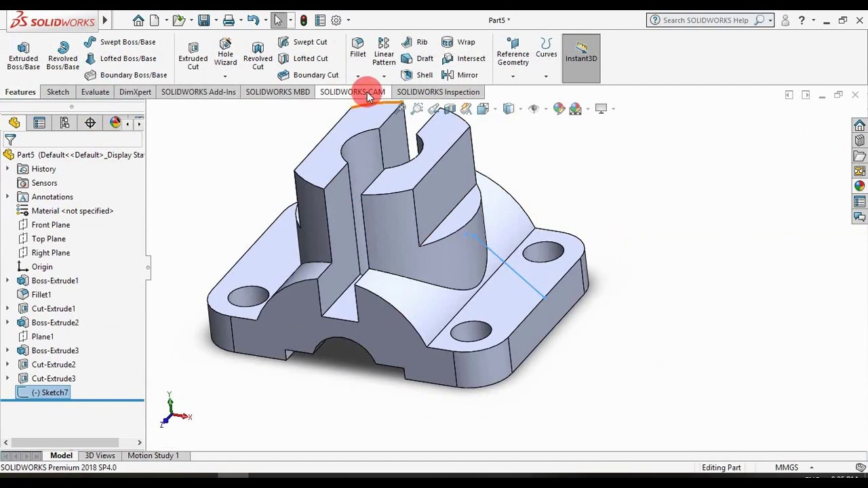Image resolution: width=868 pixels, height=488 pixels.
Task: Select the Mirror tool
Action: (460, 75)
